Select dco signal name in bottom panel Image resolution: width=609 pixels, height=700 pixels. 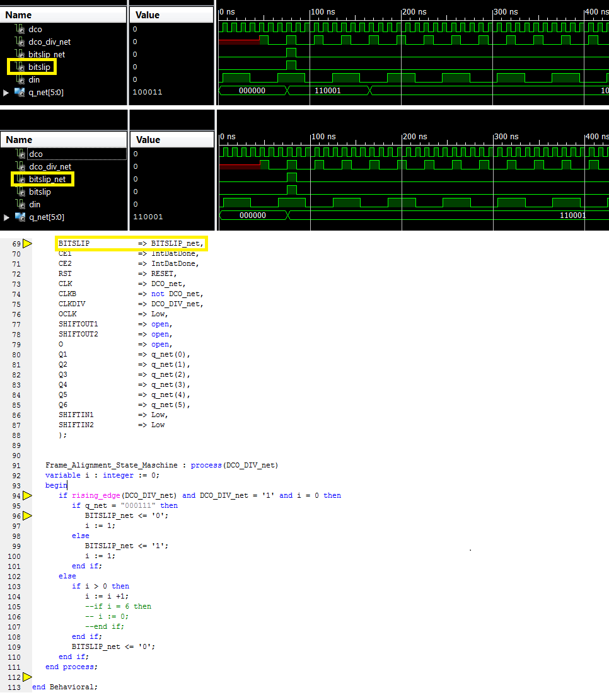tap(36, 154)
